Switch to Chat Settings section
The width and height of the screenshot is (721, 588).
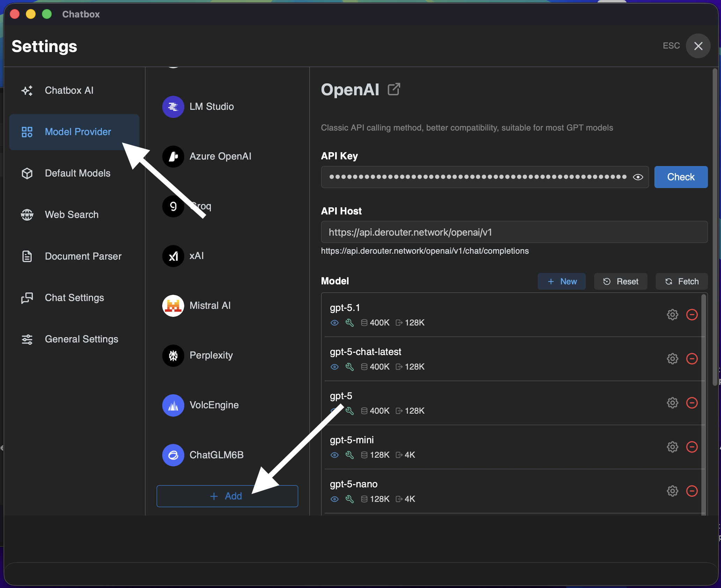click(74, 297)
